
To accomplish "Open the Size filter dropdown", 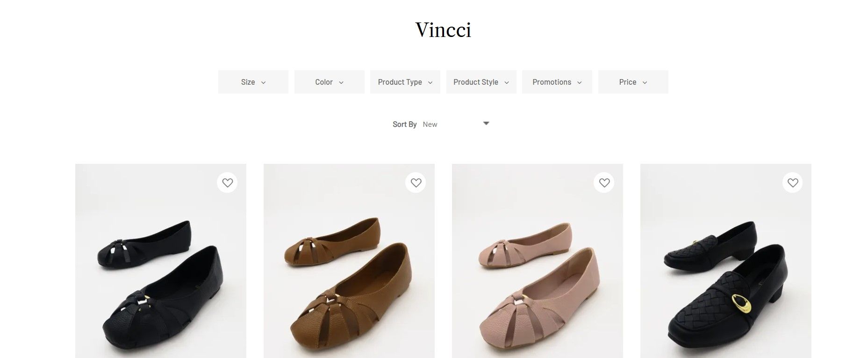I will pyautogui.click(x=253, y=82).
